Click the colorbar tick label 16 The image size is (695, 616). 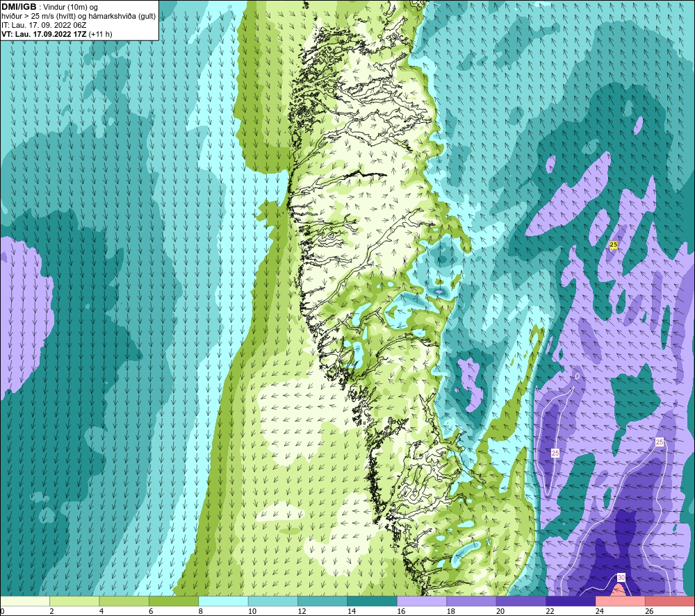401,611
